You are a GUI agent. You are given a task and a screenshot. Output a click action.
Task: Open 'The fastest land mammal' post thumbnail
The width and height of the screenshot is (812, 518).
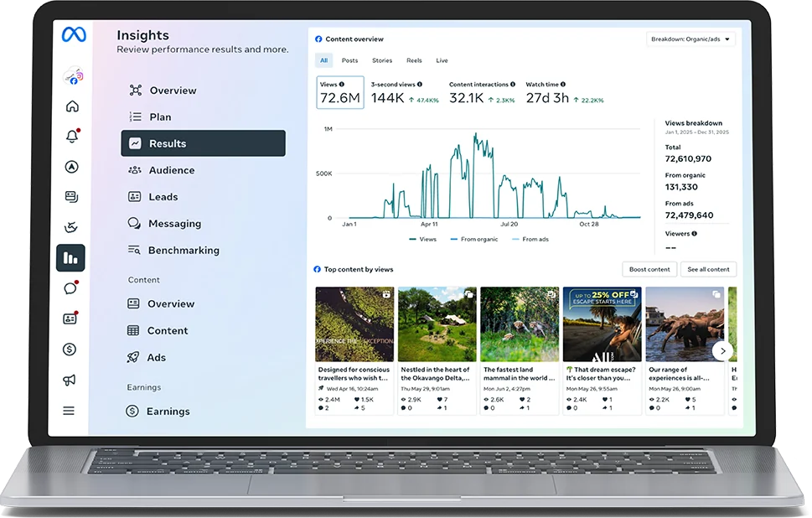520,324
